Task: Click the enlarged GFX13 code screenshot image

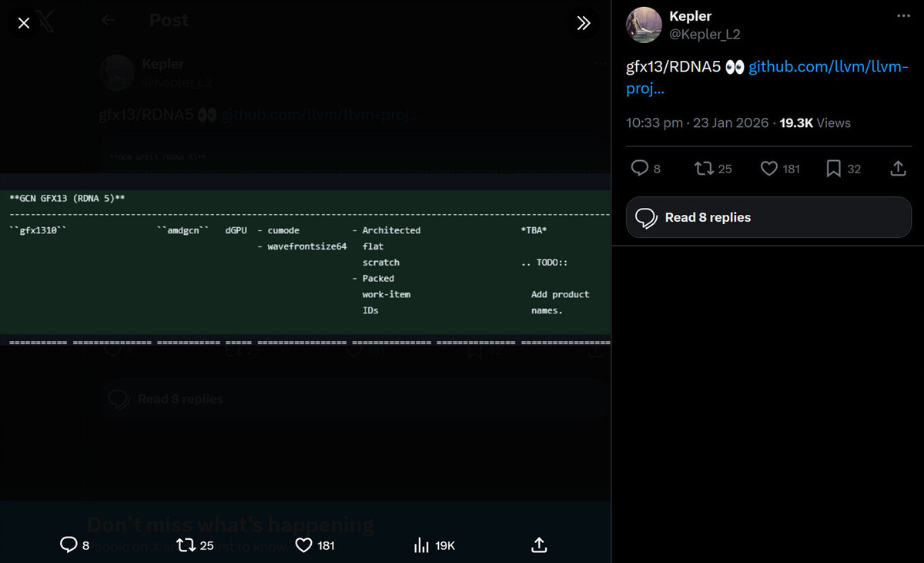Action: tap(305, 260)
